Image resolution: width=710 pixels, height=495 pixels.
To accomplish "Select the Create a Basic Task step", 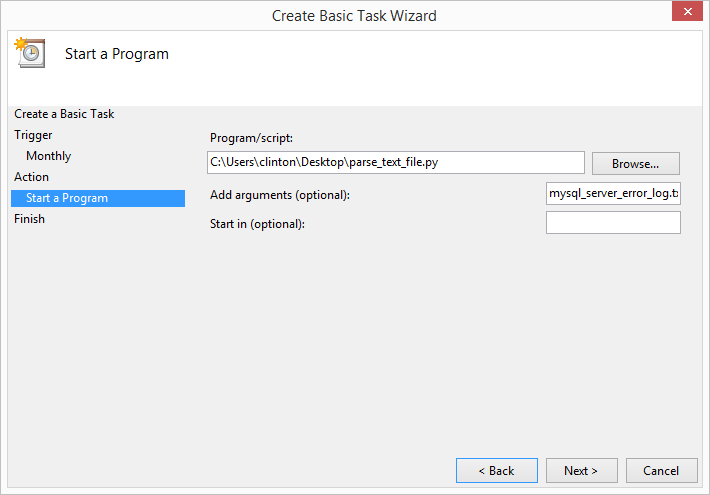I will tap(64, 114).
